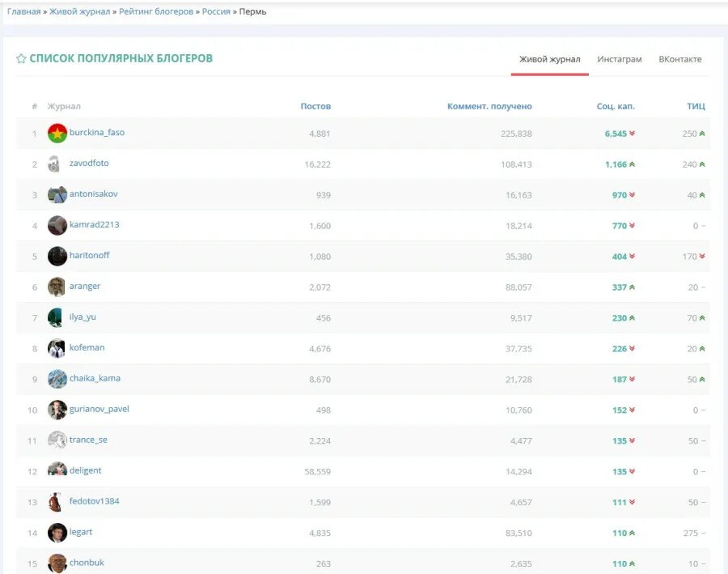Switch to the Инстаграм tab
The width and height of the screenshot is (728, 574).
[x=620, y=59]
